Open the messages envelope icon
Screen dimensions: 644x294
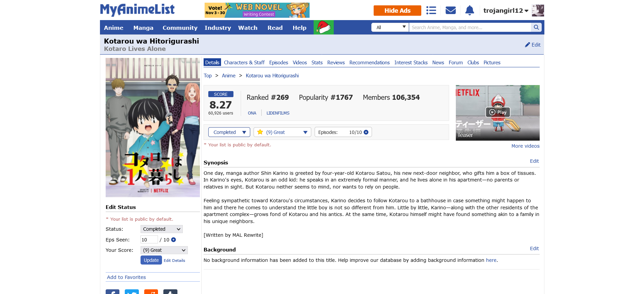450,10
